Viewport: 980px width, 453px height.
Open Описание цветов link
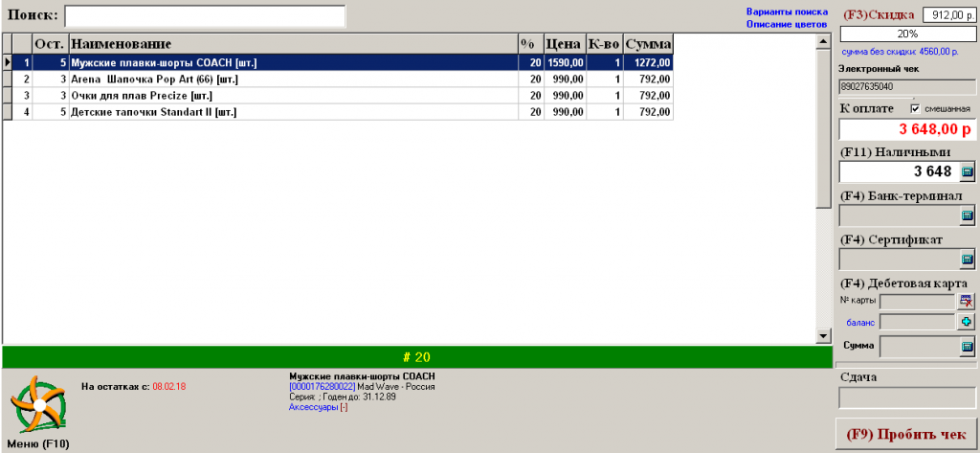(x=787, y=24)
